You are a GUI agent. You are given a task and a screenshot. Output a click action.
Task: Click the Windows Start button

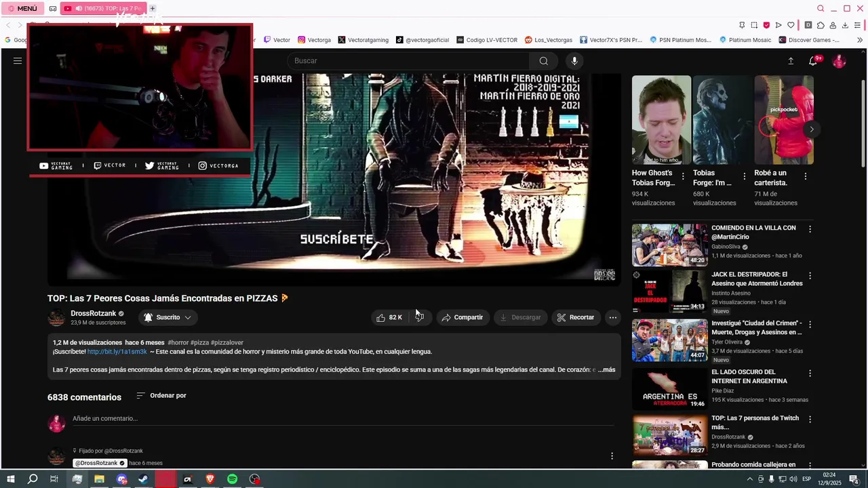coord(10,479)
